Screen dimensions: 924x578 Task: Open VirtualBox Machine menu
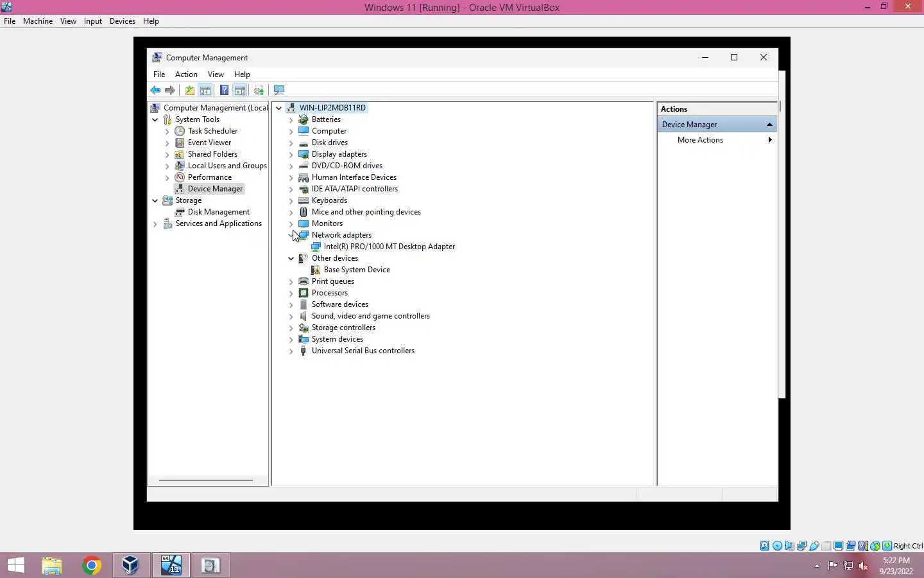(38, 21)
